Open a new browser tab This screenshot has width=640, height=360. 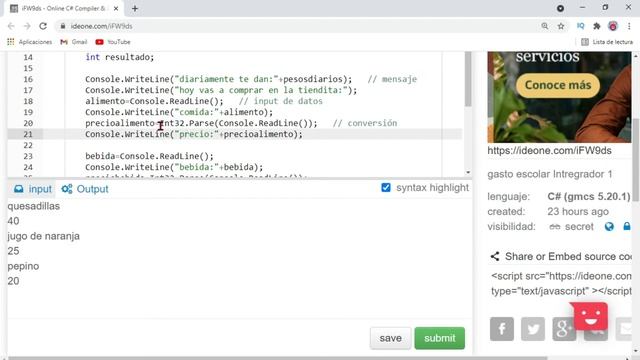pyautogui.click(x=135, y=8)
